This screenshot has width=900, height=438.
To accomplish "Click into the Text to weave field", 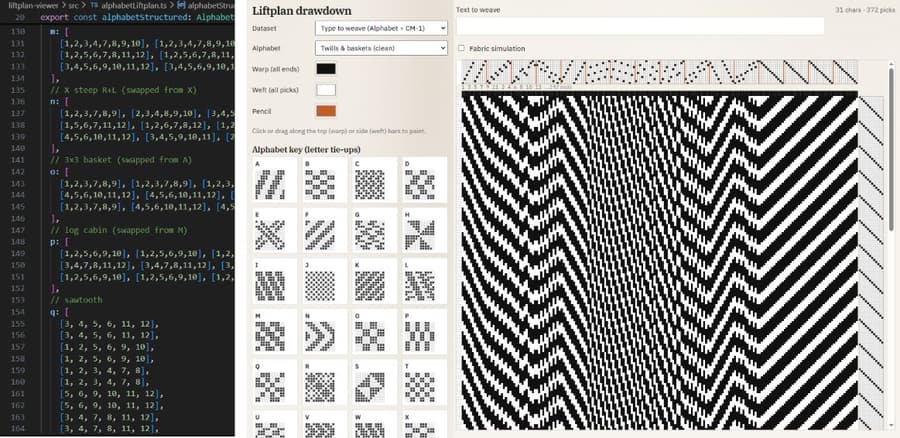I will pos(640,26).
